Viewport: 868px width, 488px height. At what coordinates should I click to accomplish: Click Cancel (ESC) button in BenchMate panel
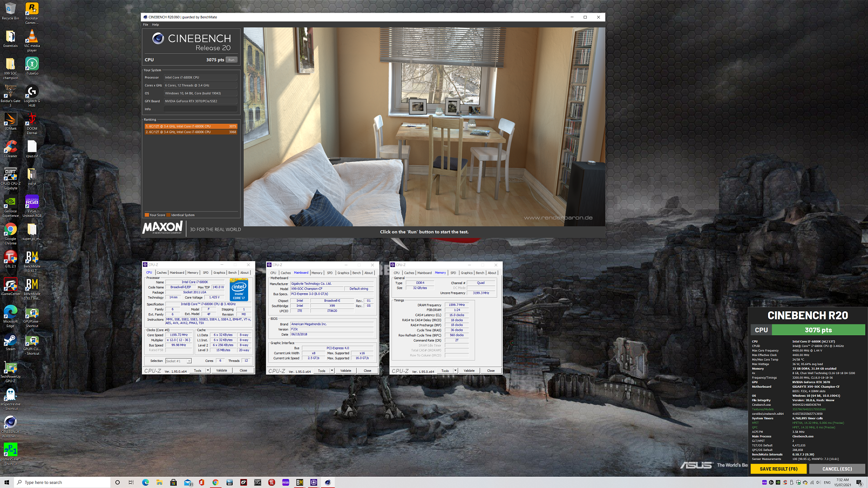click(837, 469)
